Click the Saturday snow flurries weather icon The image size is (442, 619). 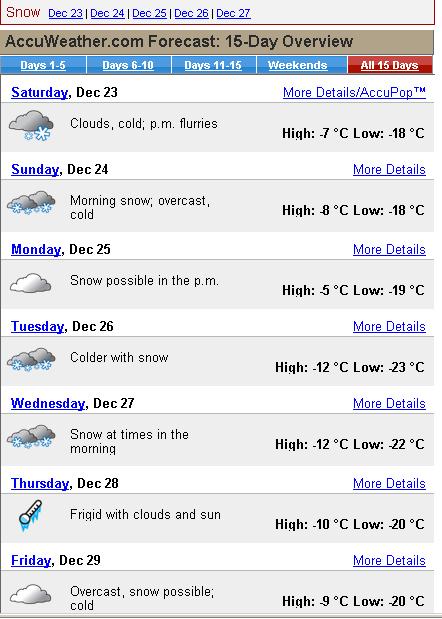[x=31, y=126]
